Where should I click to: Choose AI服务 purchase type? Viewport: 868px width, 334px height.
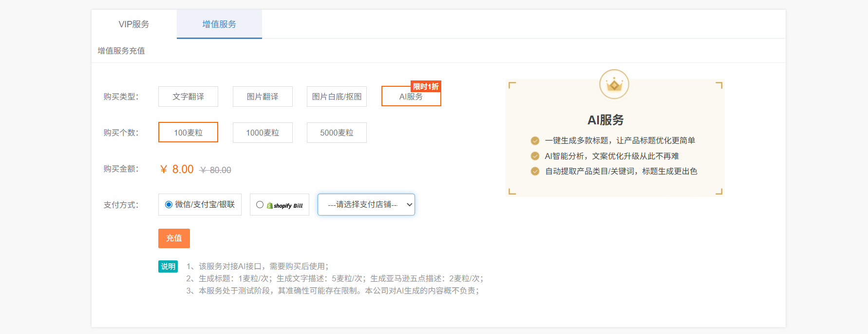tap(411, 97)
